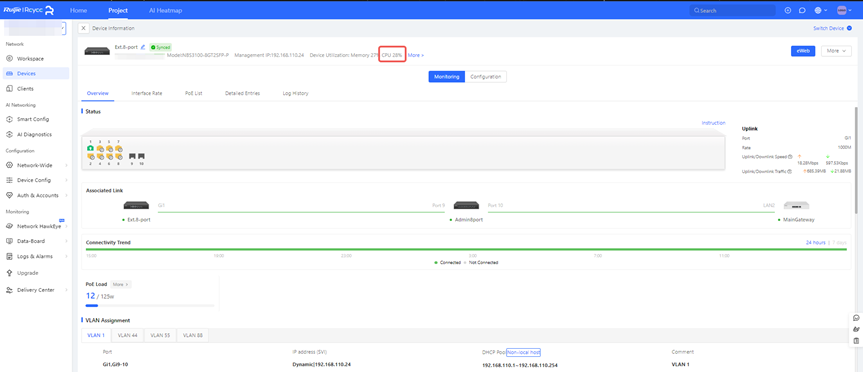Open the chat message icon in header
863x372 pixels.
[802, 10]
